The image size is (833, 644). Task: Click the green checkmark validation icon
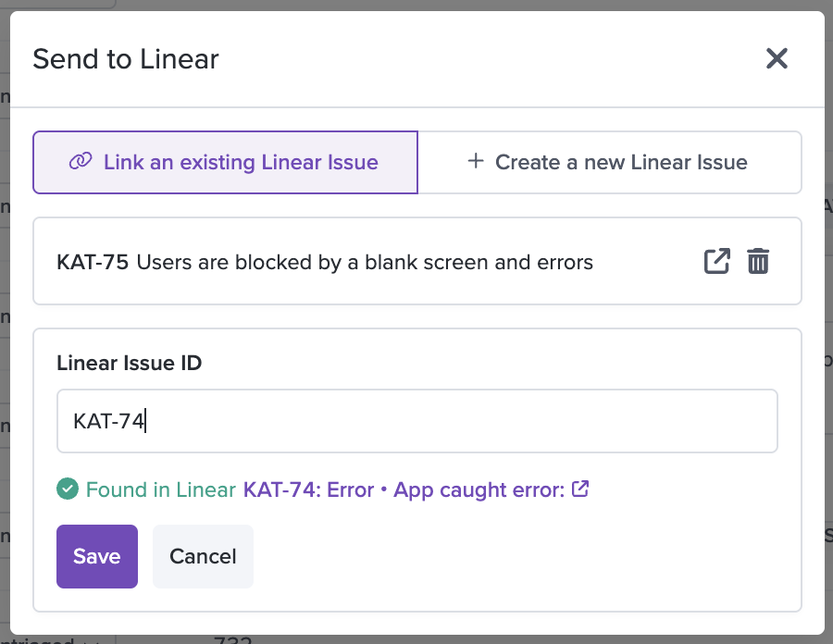click(68, 489)
